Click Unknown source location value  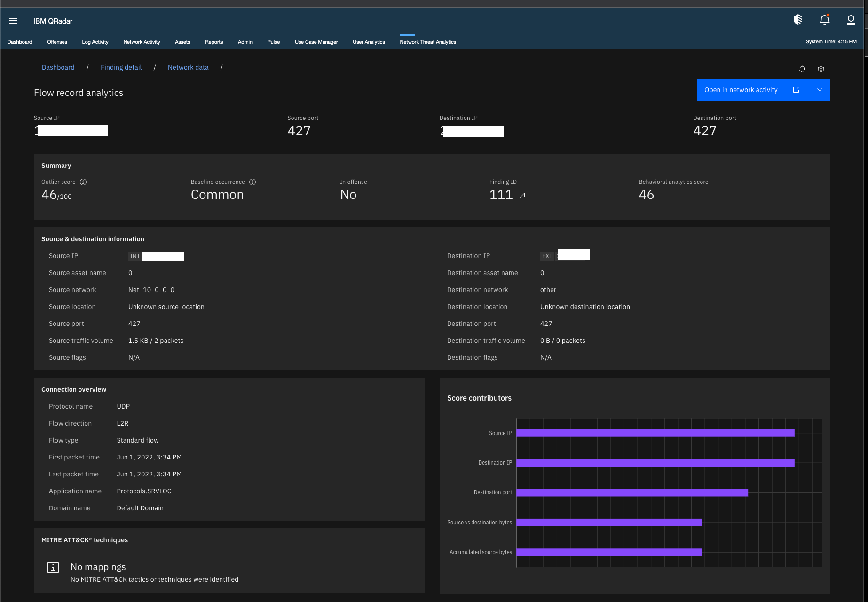pyautogui.click(x=166, y=307)
